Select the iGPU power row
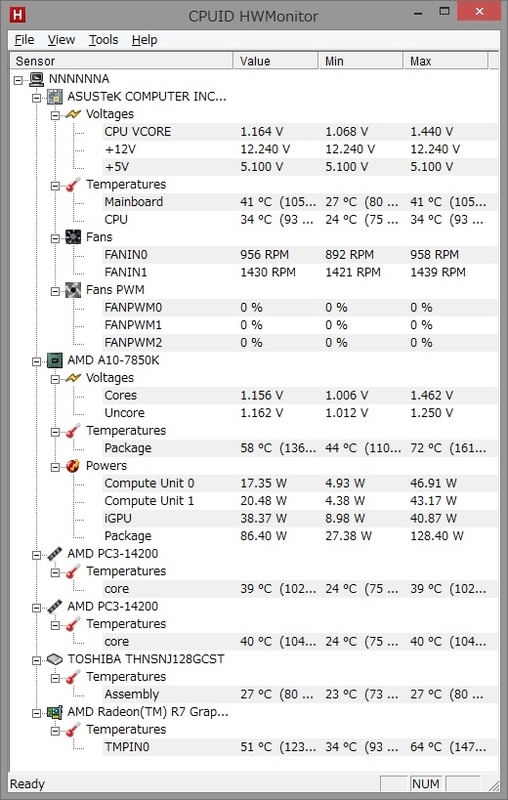 300,518
